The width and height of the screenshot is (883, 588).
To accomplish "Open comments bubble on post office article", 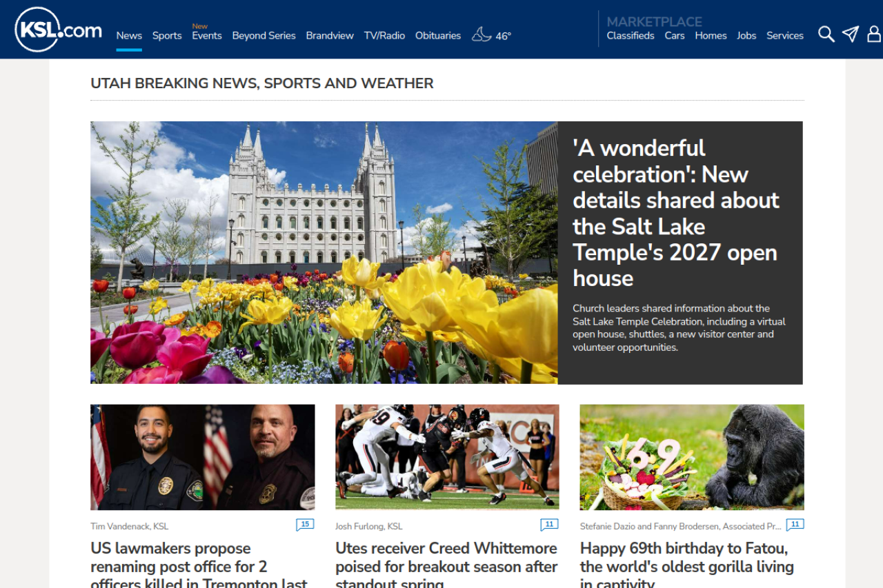I will [305, 525].
